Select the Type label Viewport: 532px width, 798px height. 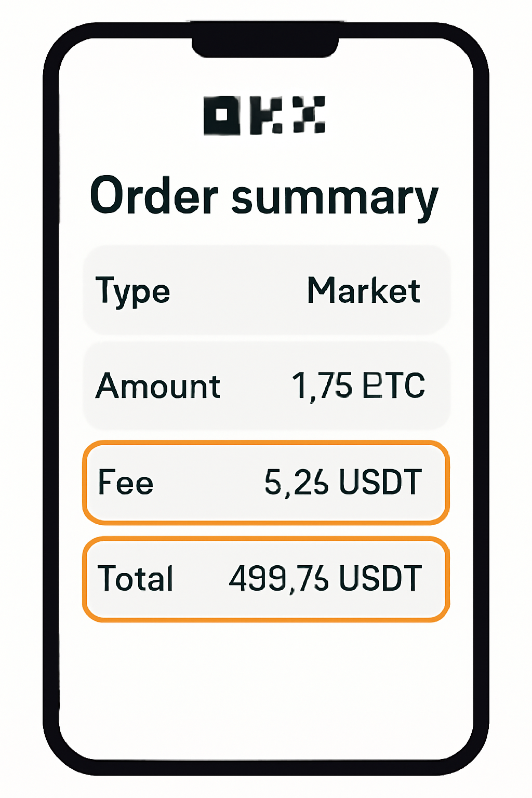click(x=133, y=292)
